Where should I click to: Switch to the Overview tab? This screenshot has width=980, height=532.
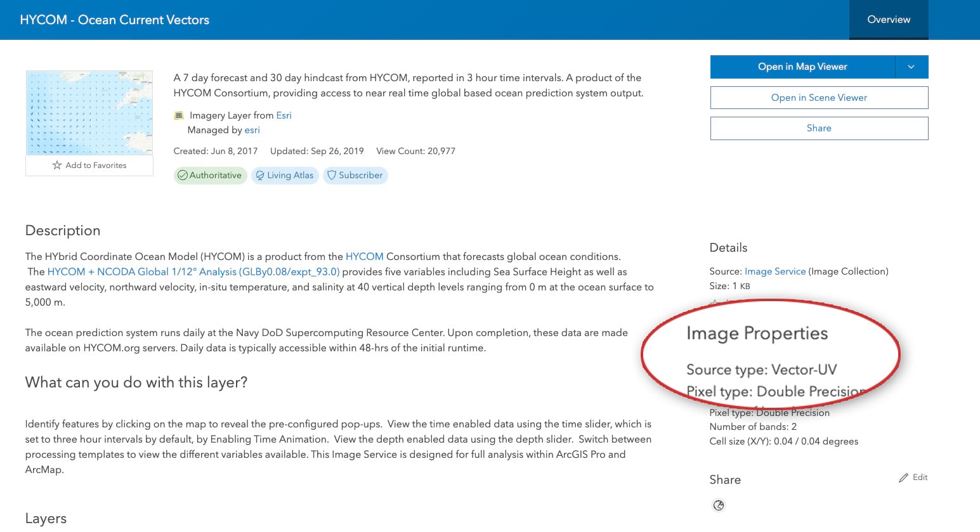[888, 19]
